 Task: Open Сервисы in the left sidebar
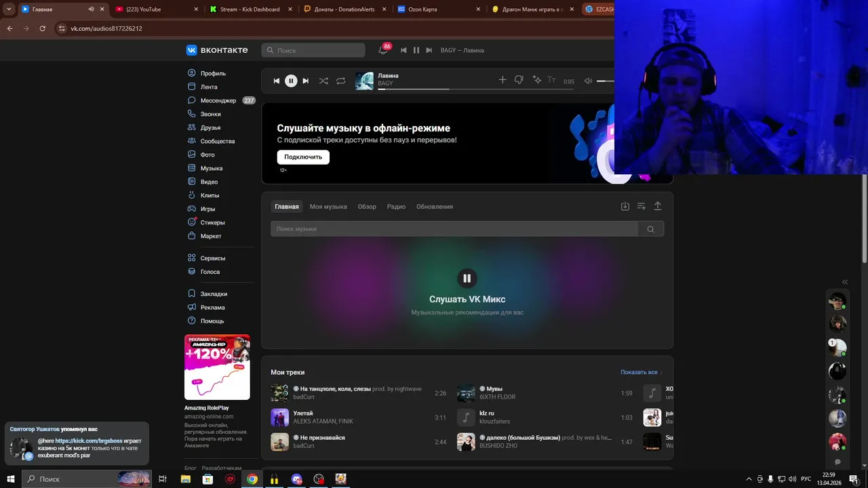point(213,258)
